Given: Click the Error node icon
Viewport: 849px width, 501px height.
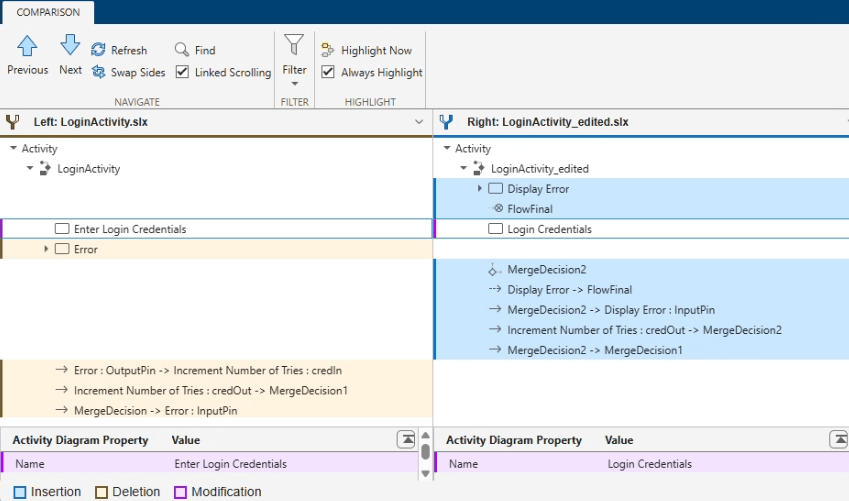Looking at the screenshot, I should tap(62, 249).
